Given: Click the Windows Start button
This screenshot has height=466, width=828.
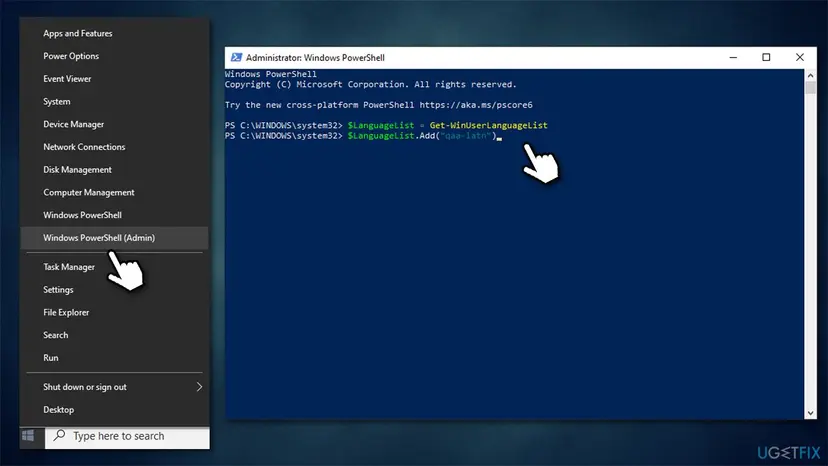Looking at the screenshot, I should pyautogui.click(x=29, y=436).
